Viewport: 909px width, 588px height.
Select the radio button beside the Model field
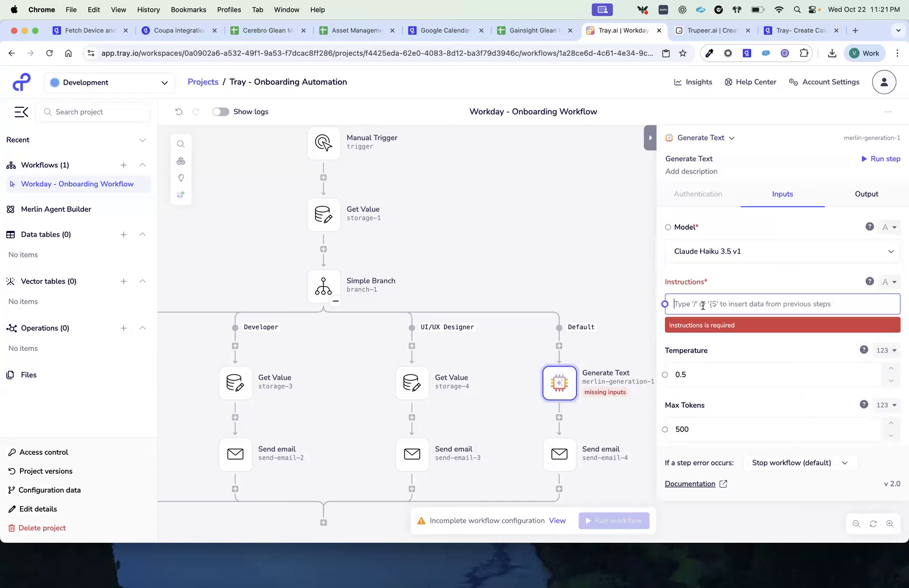point(668,227)
